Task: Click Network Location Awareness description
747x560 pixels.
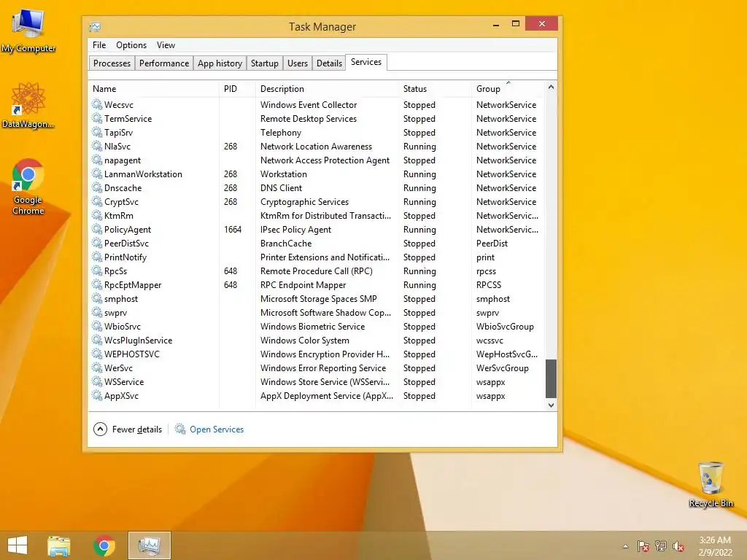Action: click(x=316, y=146)
